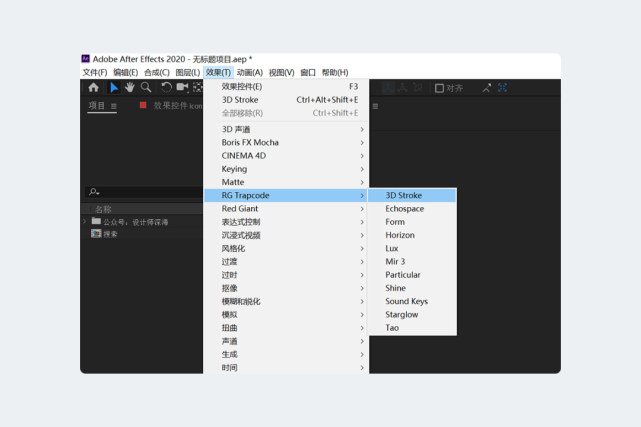Apply the Shine effect
The height and width of the screenshot is (427, 641).
point(412,288)
